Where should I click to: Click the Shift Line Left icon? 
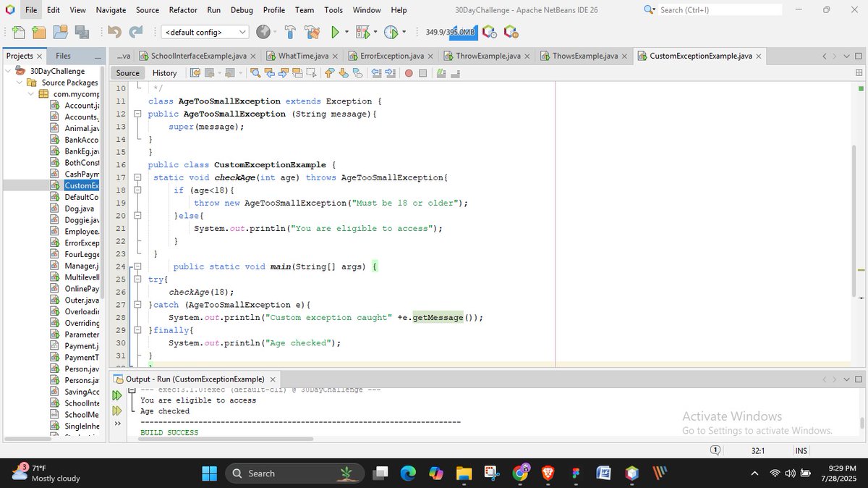point(377,73)
